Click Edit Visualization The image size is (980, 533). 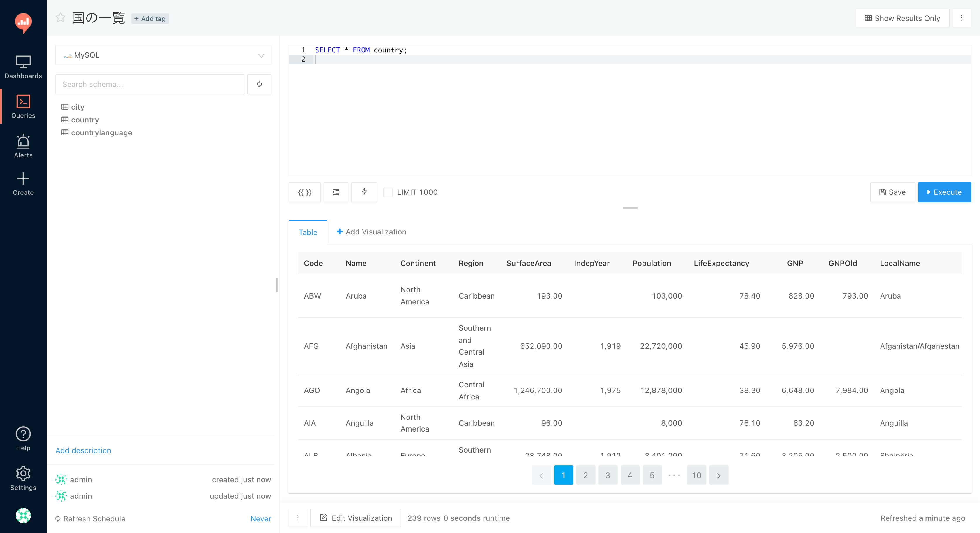[x=356, y=518]
